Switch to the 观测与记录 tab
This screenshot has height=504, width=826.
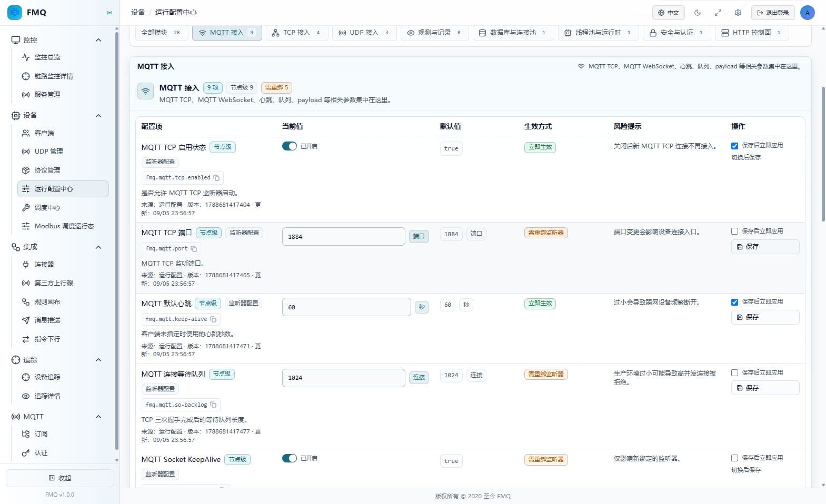(435, 33)
